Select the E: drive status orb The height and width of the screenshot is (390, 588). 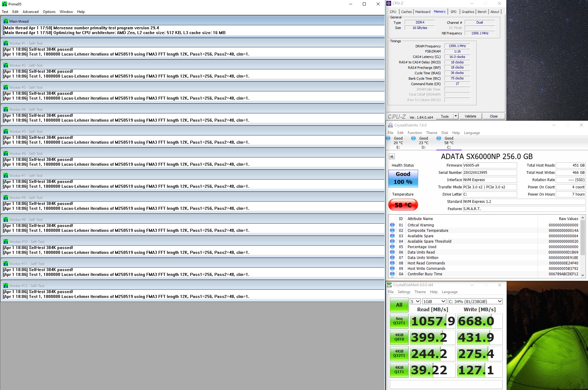pyautogui.click(x=388, y=139)
